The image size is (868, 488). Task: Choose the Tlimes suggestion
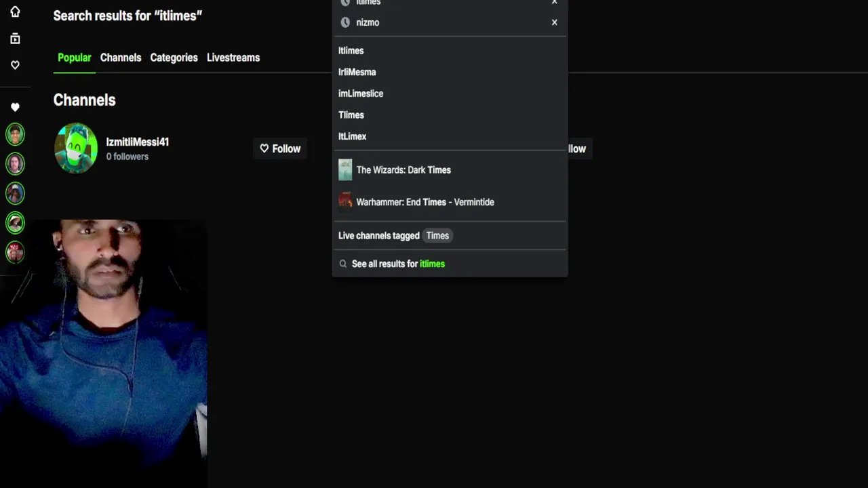[x=351, y=115]
